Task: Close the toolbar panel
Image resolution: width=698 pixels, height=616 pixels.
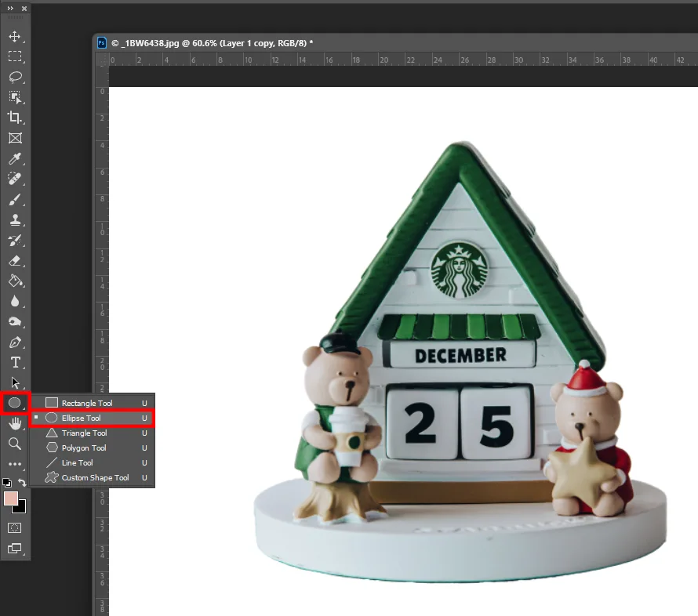Action: [x=24, y=8]
